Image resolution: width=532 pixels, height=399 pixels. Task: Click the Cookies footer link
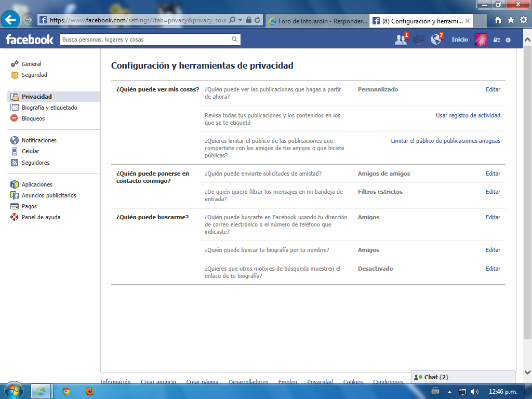tap(353, 381)
